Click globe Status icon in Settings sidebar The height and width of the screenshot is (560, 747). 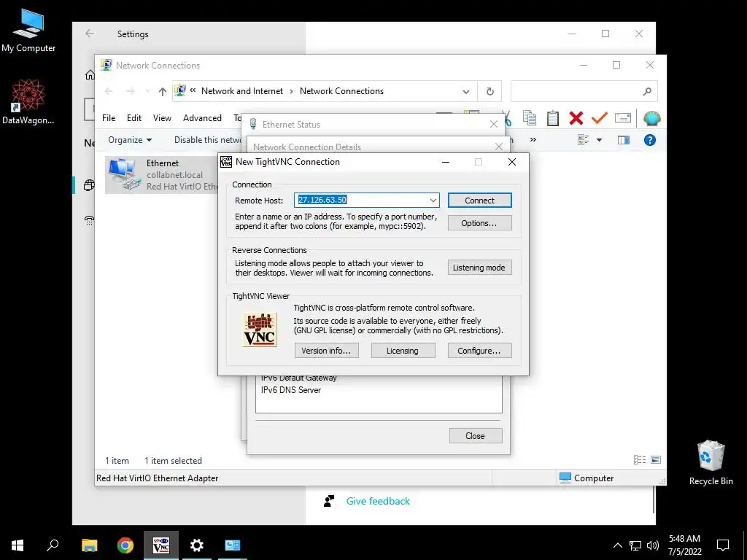click(x=89, y=185)
